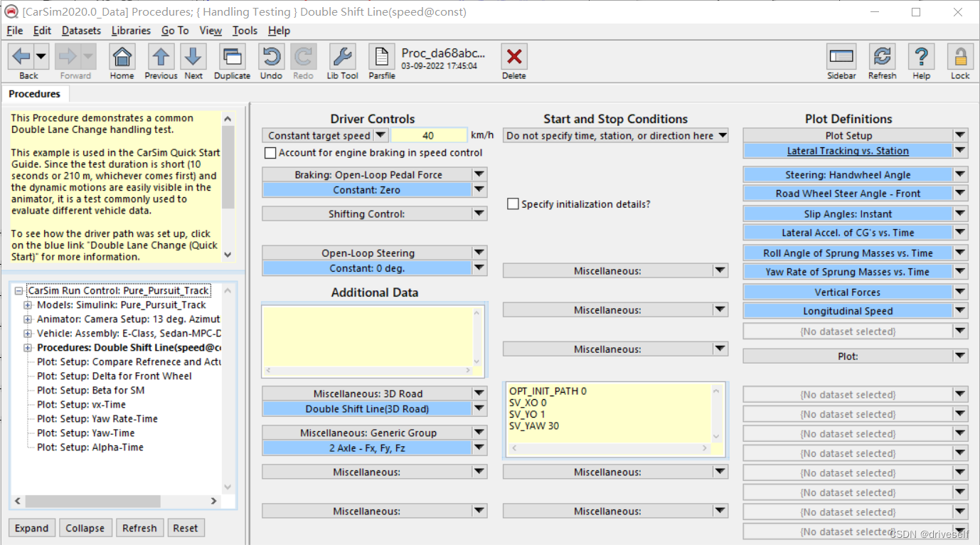Open Braking: Open-Loop Pedal Force dropdown arrow

(x=479, y=174)
